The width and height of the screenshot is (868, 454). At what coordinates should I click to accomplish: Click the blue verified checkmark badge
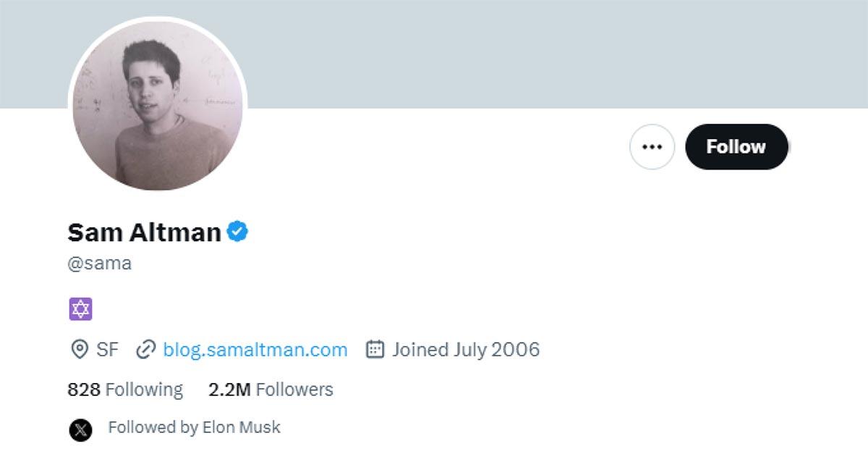pos(239,231)
